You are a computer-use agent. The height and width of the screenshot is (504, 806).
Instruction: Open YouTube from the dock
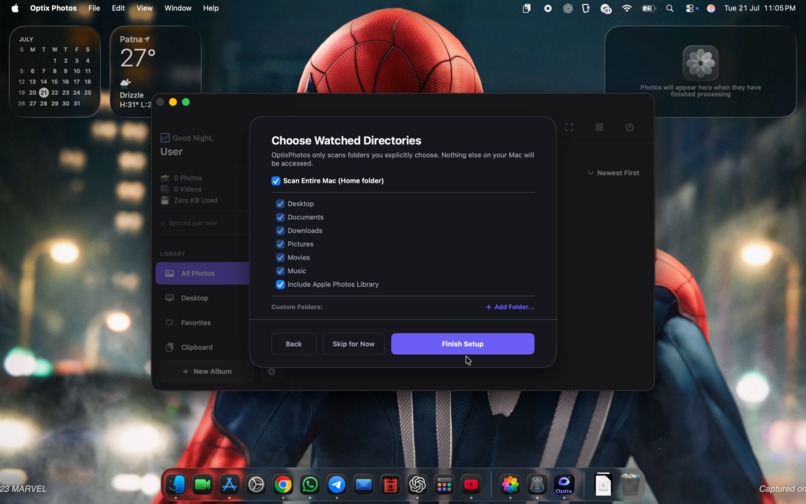coord(471,484)
